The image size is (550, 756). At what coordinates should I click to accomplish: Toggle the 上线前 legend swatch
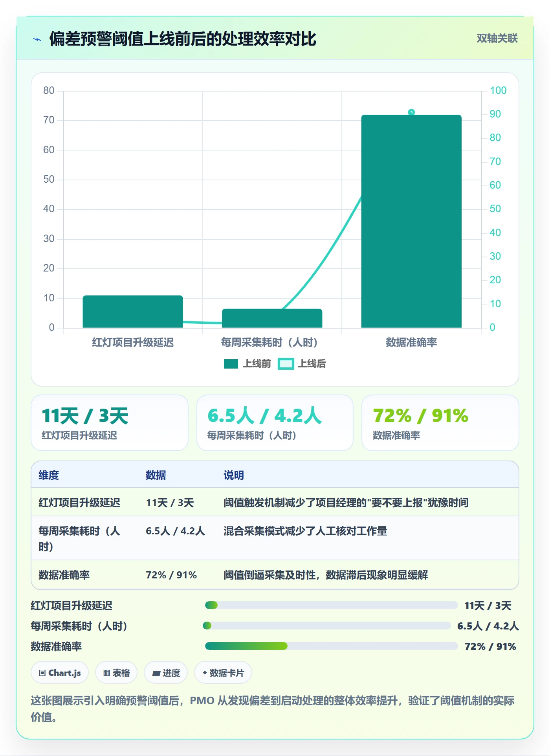(x=231, y=364)
